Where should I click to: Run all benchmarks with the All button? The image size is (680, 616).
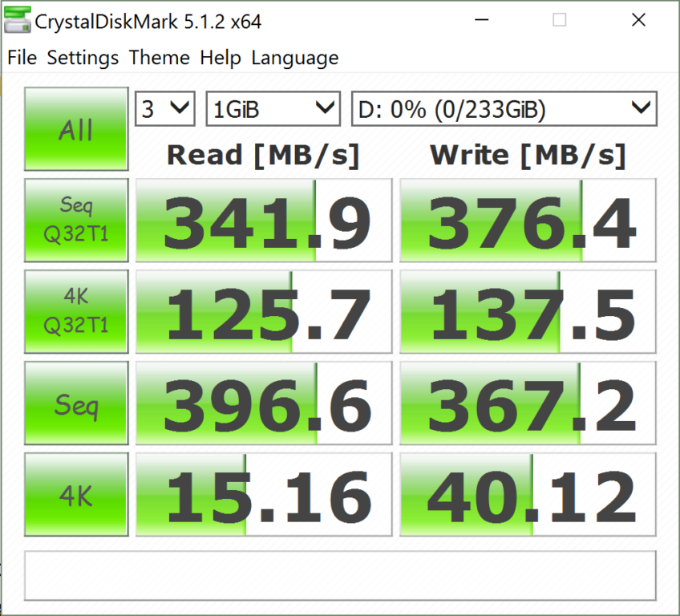(x=76, y=129)
